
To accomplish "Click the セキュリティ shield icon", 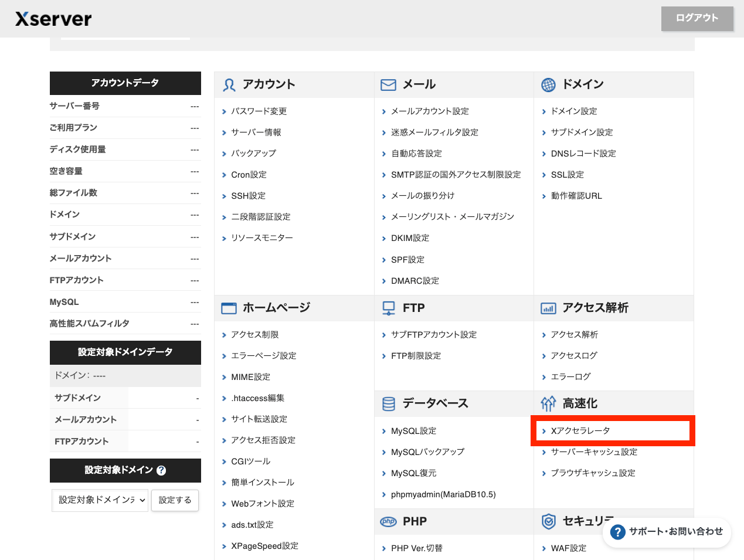I will 548,521.
